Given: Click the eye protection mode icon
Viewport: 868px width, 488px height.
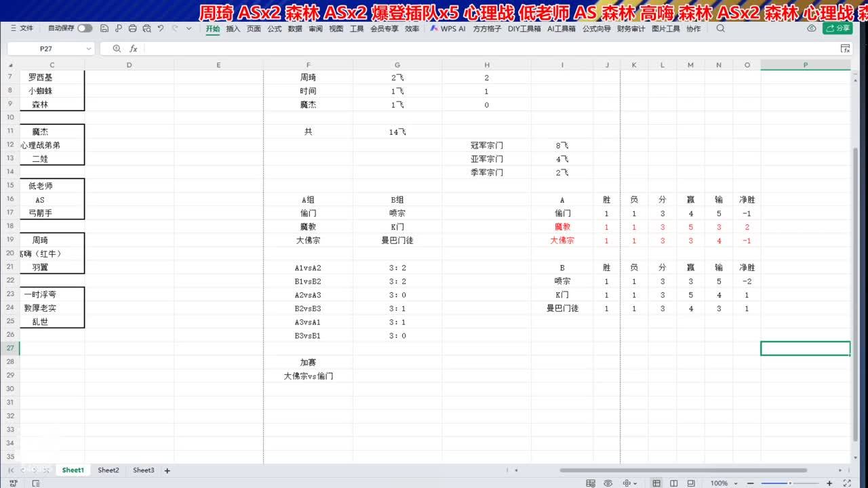Looking at the screenshot, I should [609, 483].
